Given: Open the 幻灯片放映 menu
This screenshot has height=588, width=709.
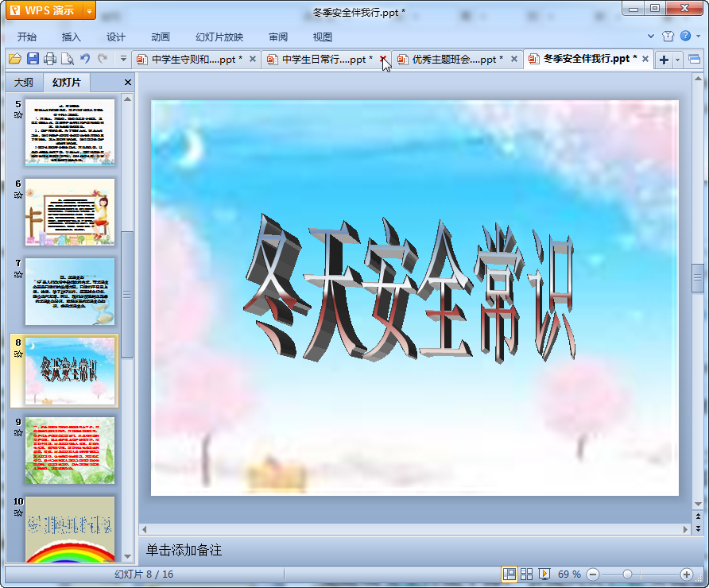Looking at the screenshot, I should click(x=219, y=37).
